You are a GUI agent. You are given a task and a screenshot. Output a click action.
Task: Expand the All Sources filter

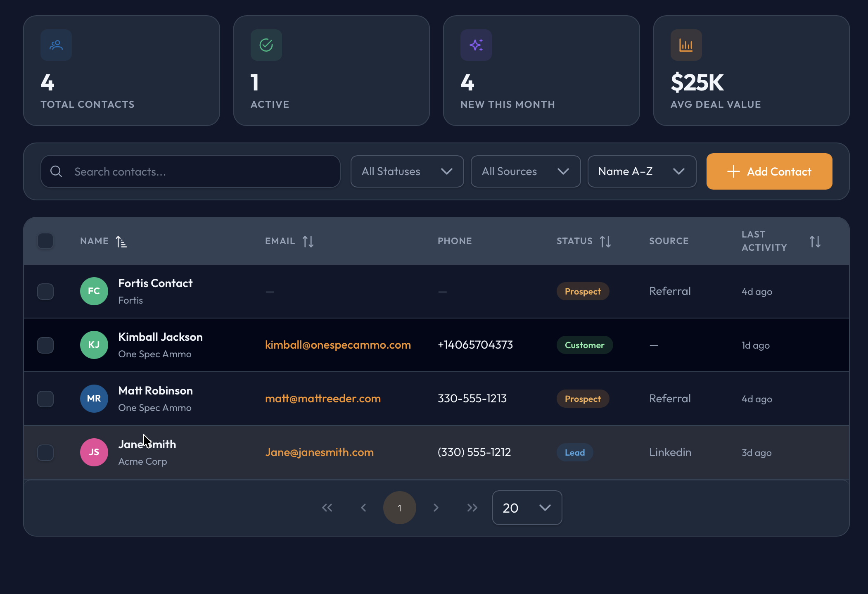[525, 171]
